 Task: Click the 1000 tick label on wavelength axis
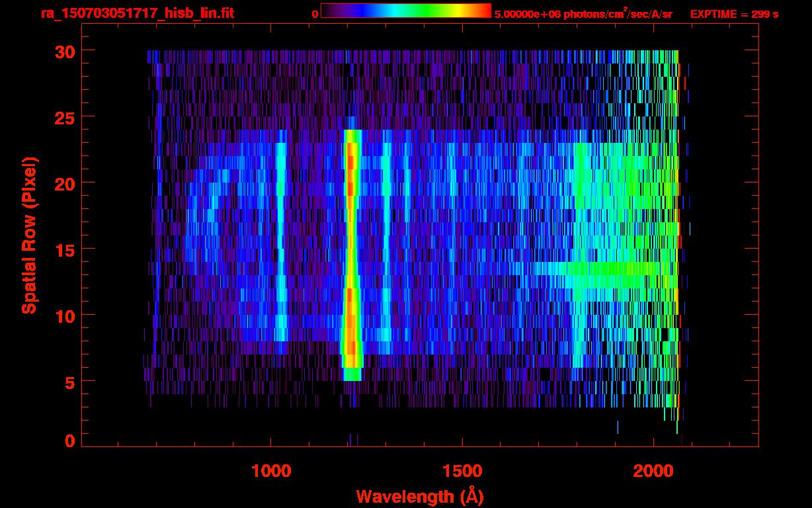tap(271, 471)
